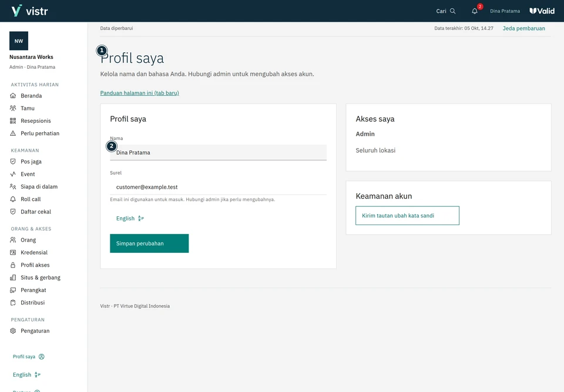Click the Orang people icon
Screen dimensions: 564x392
(13, 240)
